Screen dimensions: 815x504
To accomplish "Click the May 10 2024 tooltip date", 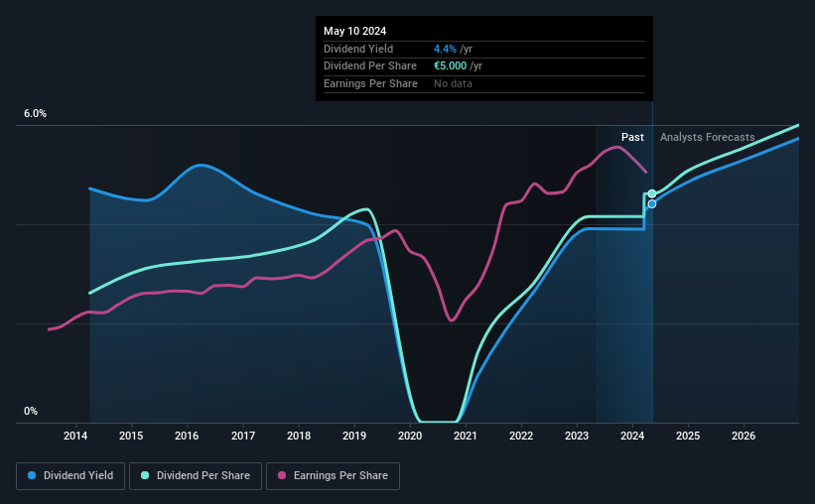I will tap(355, 31).
